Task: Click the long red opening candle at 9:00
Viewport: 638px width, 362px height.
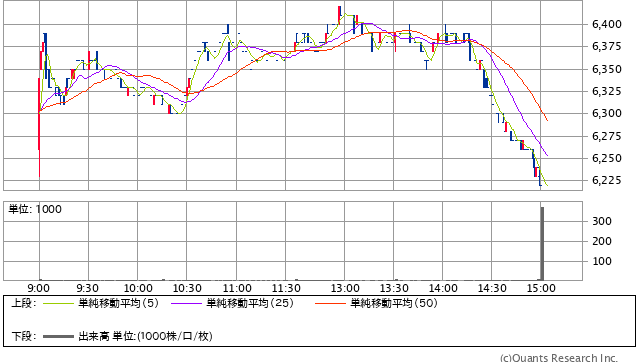Action: pyautogui.click(x=39, y=127)
